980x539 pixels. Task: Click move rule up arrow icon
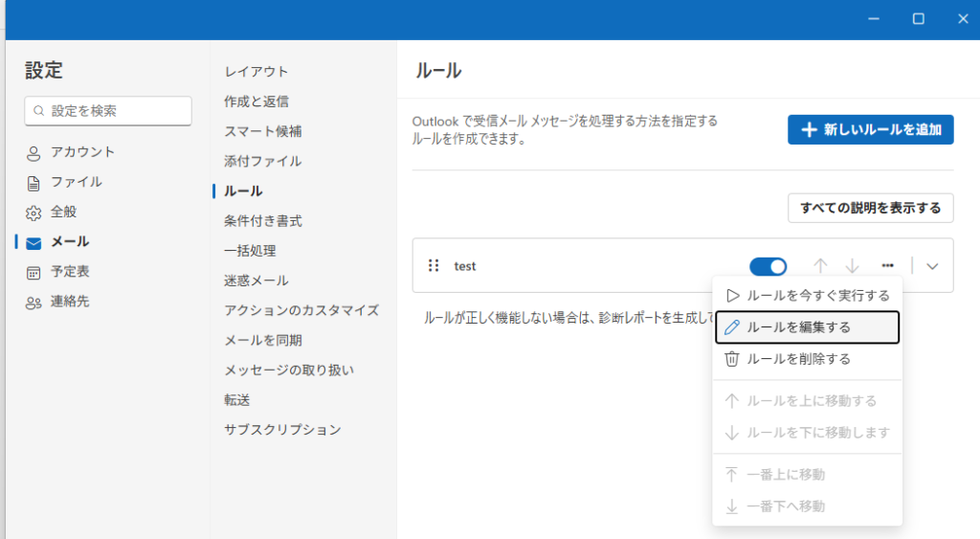[x=820, y=266]
